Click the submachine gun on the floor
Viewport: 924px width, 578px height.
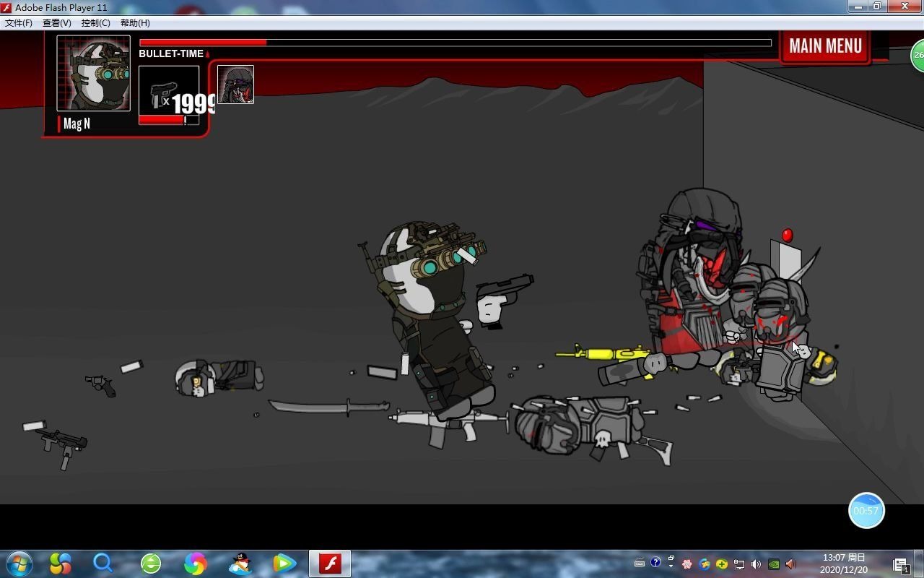(64, 447)
